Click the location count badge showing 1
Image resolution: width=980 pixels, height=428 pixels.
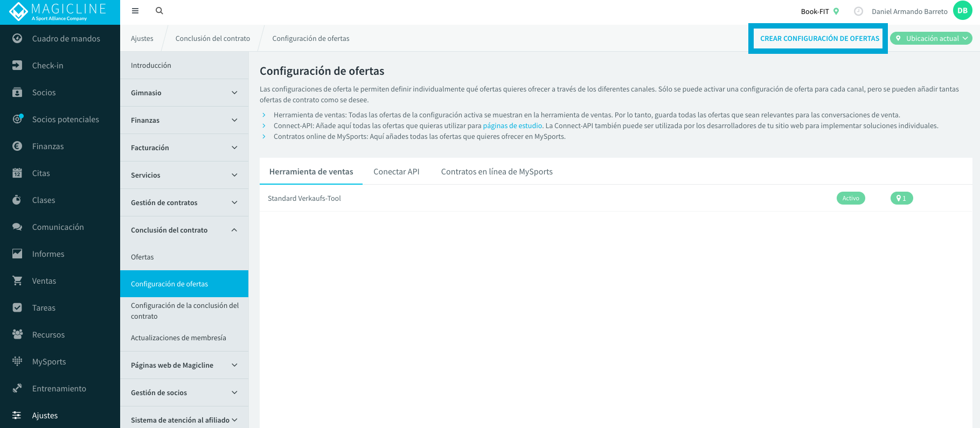901,198
